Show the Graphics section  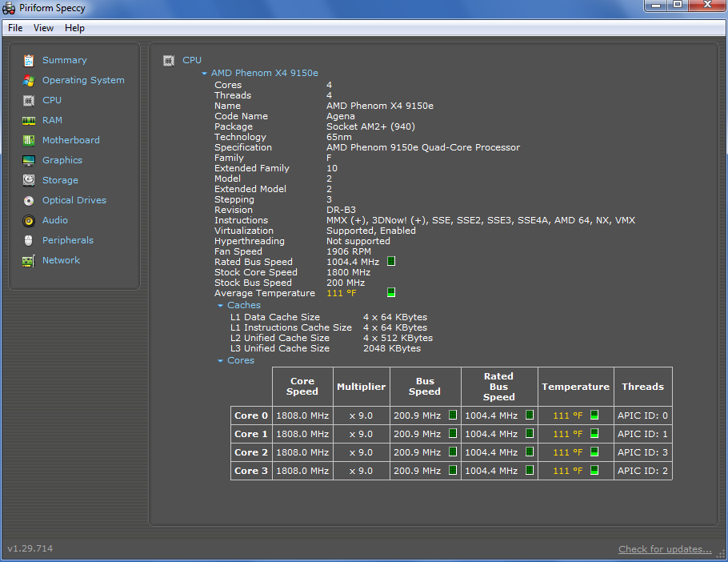(62, 160)
